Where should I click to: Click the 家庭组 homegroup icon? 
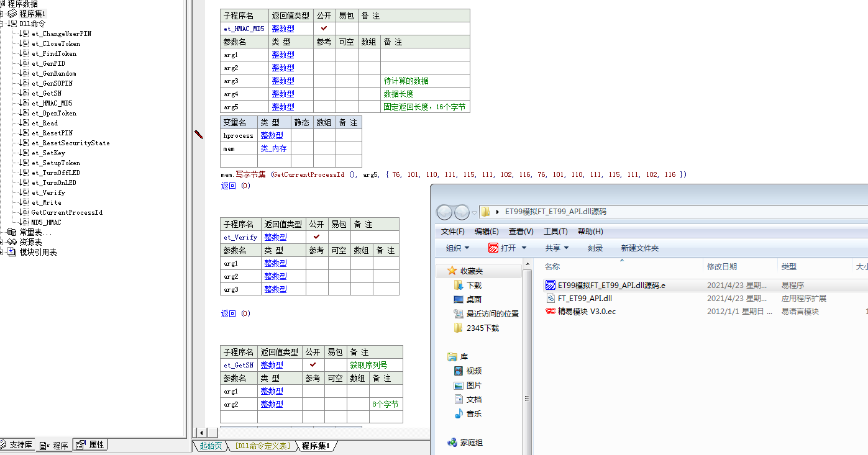click(x=452, y=443)
